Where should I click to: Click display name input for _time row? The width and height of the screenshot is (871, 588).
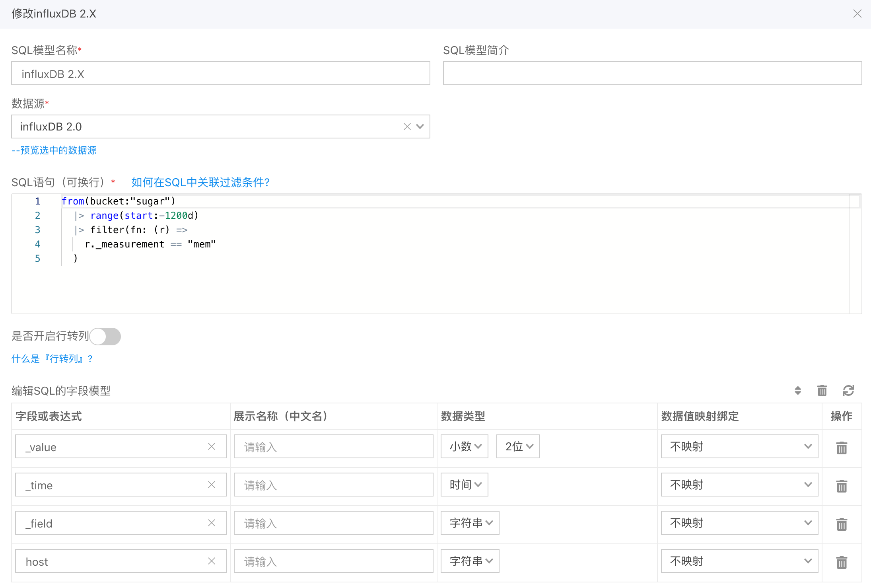pos(334,485)
